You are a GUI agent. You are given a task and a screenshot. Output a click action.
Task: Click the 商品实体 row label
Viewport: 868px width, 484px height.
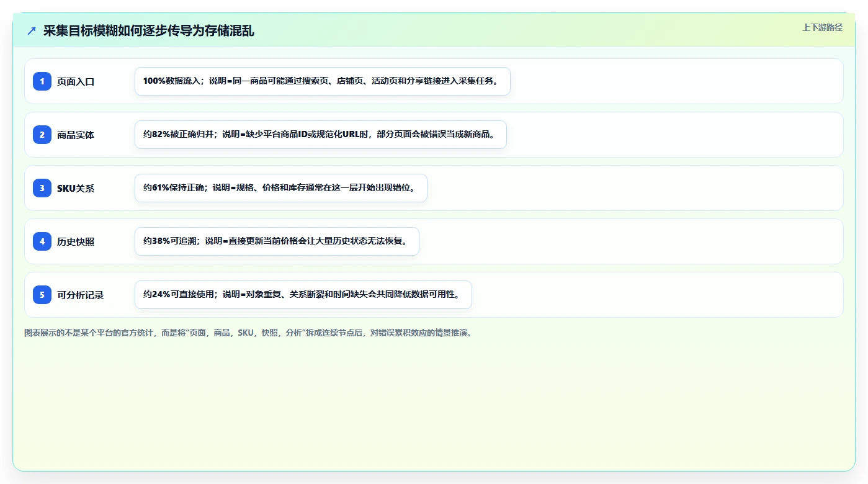click(x=76, y=135)
